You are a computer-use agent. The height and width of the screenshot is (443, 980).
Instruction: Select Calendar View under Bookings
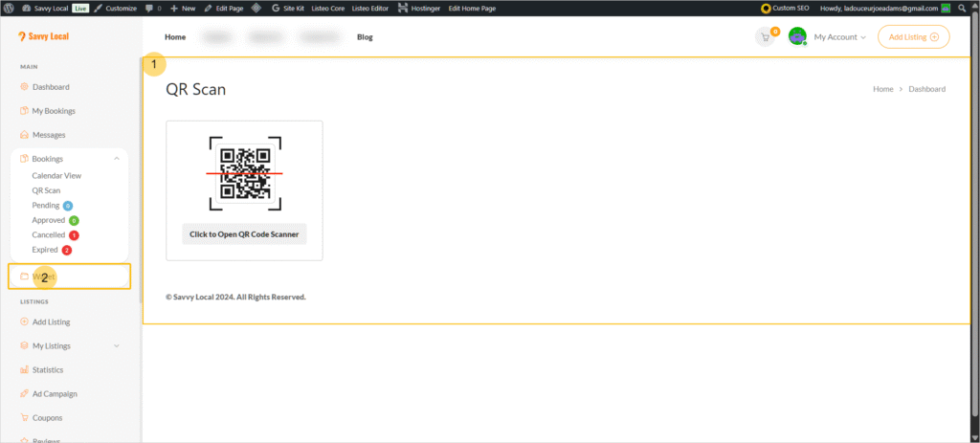click(x=56, y=176)
